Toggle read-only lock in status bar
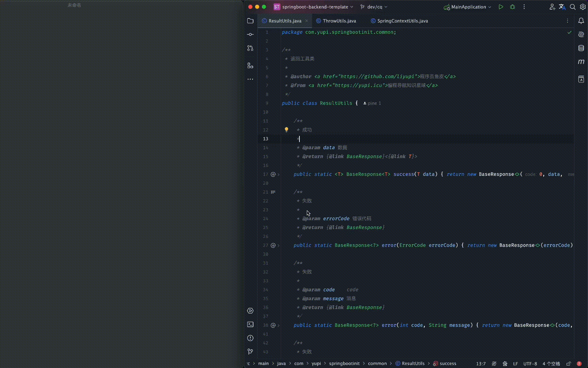Viewport: 588px width, 368px height. pos(569,364)
